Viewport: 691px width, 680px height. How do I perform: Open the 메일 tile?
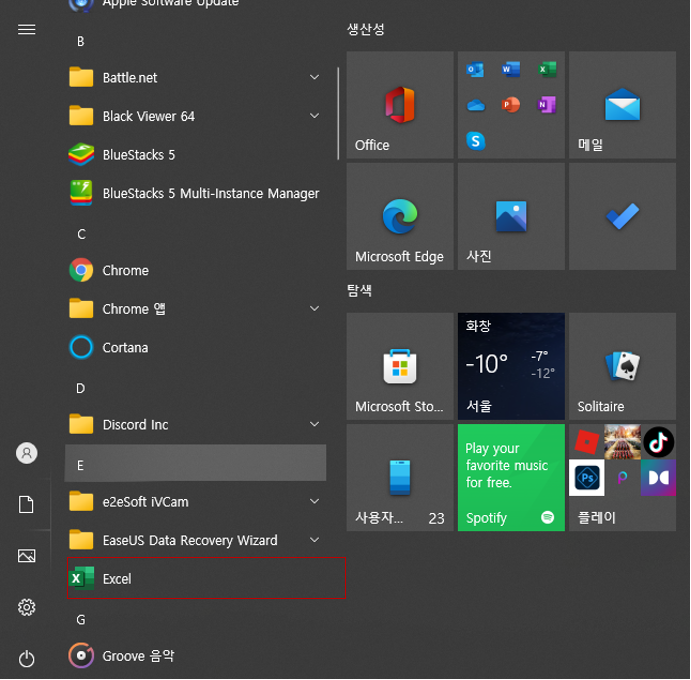tap(622, 105)
